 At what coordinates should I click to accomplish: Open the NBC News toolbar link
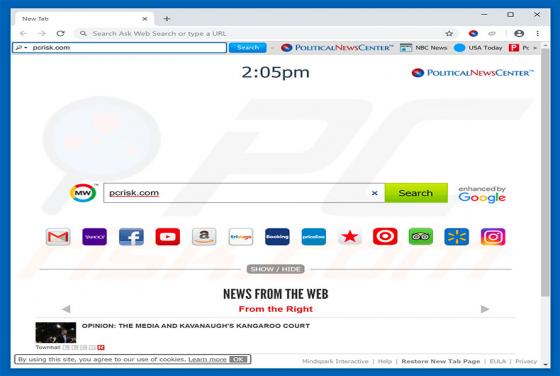(x=424, y=47)
